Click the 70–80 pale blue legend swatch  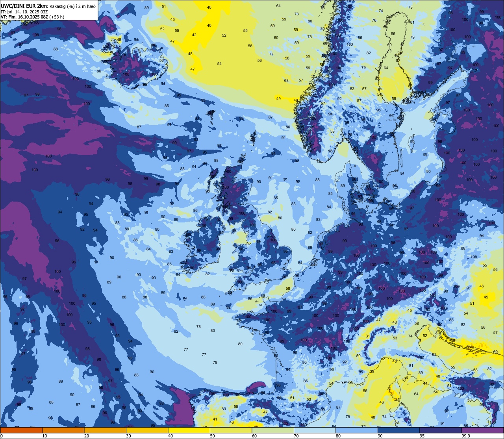coord(315,430)
